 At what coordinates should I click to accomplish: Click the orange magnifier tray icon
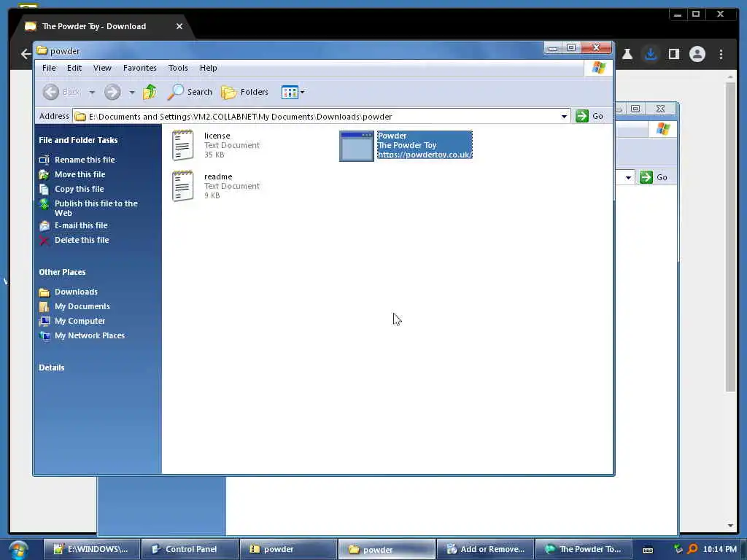pyautogui.click(x=693, y=549)
